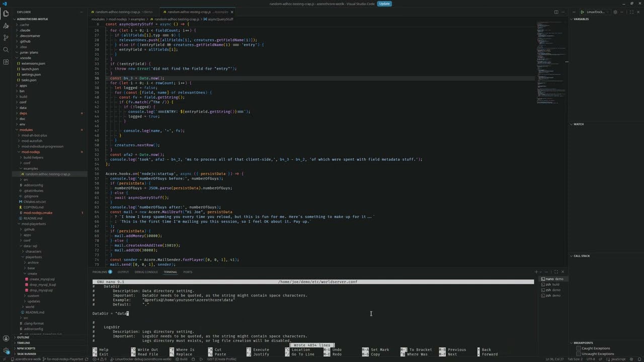
Task: Switch to the PROBLEMS panel tab
Action: pyautogui.click(x=102, y=272)
